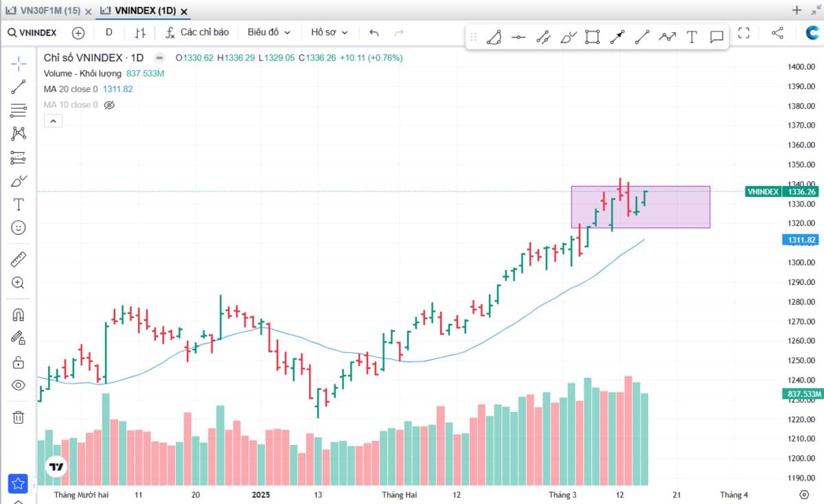
Task: Expand the Hồ sơ dropdown
Action: 330,32
